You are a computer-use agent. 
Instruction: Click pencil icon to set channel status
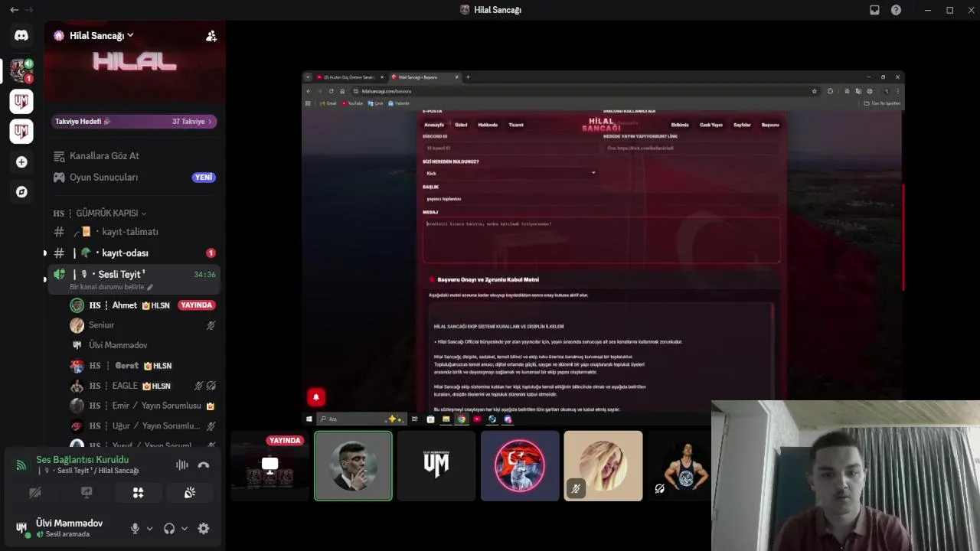pos(150,287)
